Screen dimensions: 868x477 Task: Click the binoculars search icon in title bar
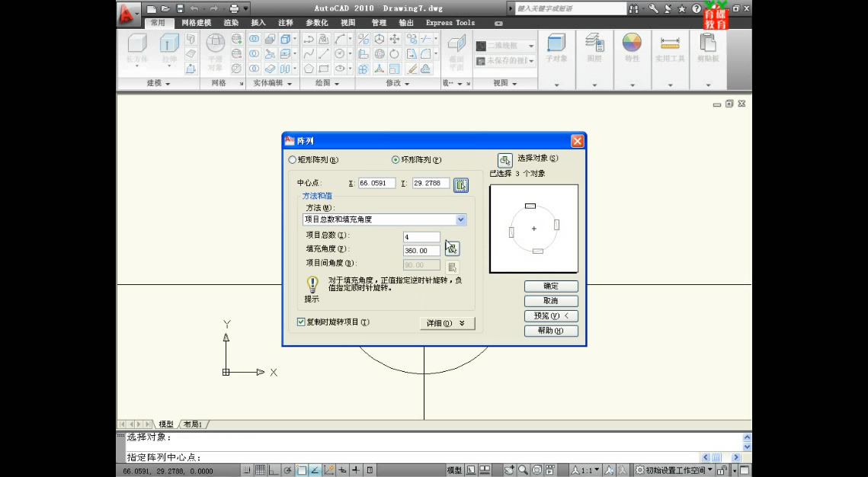tap(633, 9)
